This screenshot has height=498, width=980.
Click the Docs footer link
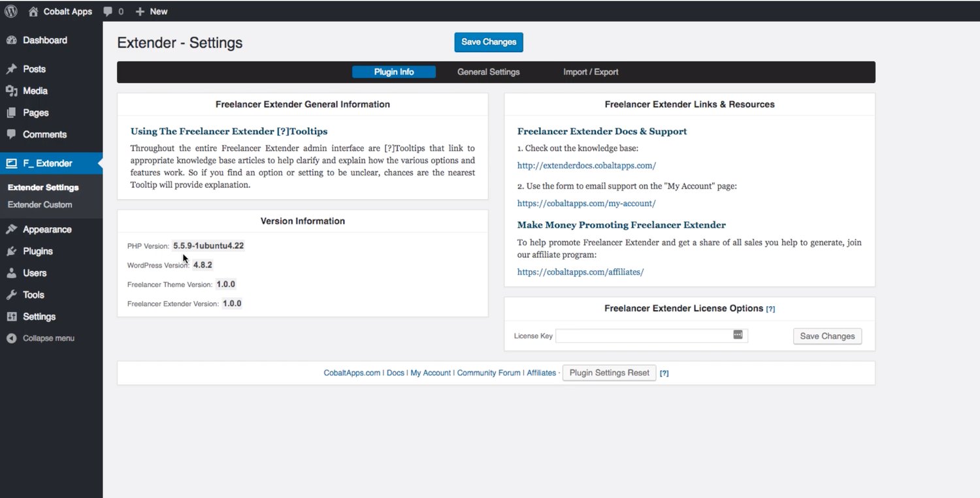tap(395, 373)
